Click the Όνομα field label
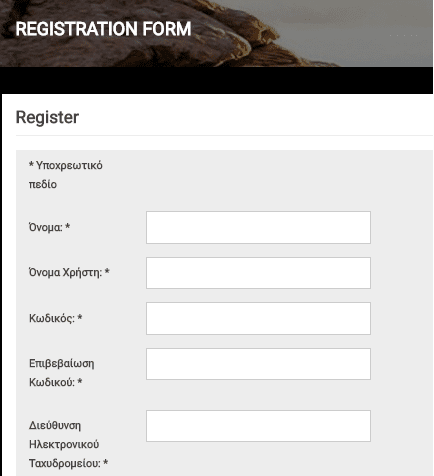434x476 pixels. click(46, 227)
